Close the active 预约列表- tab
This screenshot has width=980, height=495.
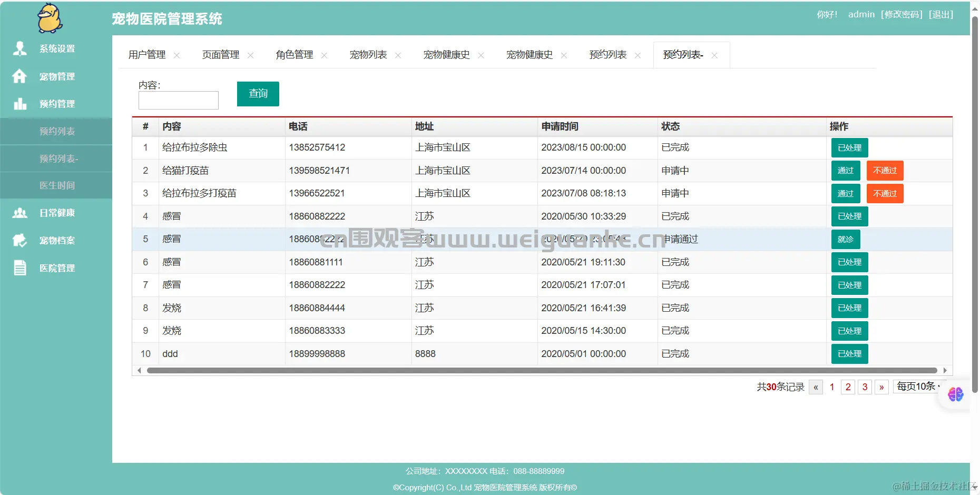pos(714,55)
